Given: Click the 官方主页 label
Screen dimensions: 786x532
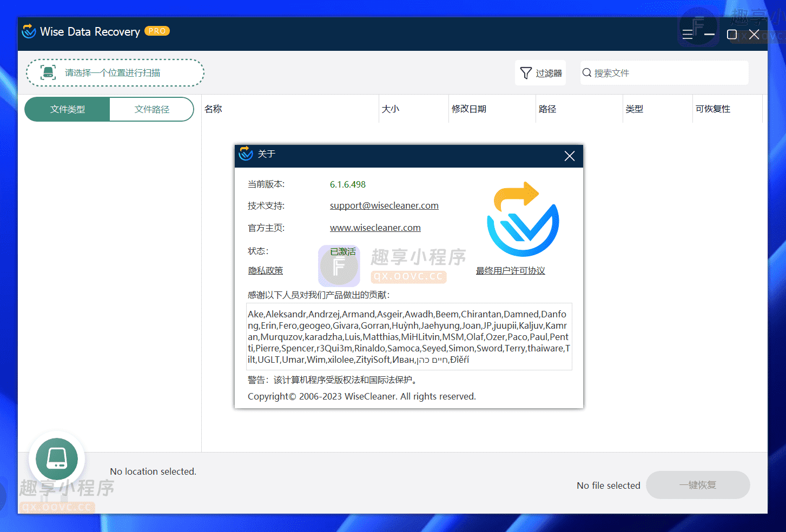Looking at the screenshot, I should tap(266, 228).
